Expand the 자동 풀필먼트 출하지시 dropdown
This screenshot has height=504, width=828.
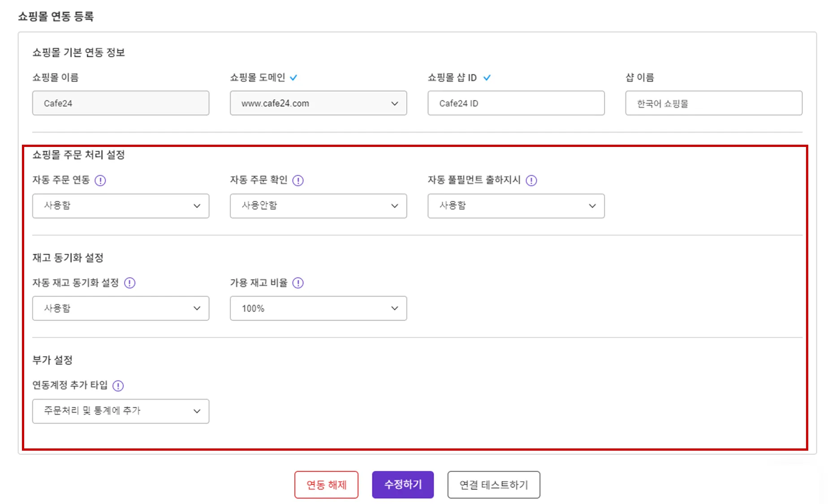coord(516,206)
